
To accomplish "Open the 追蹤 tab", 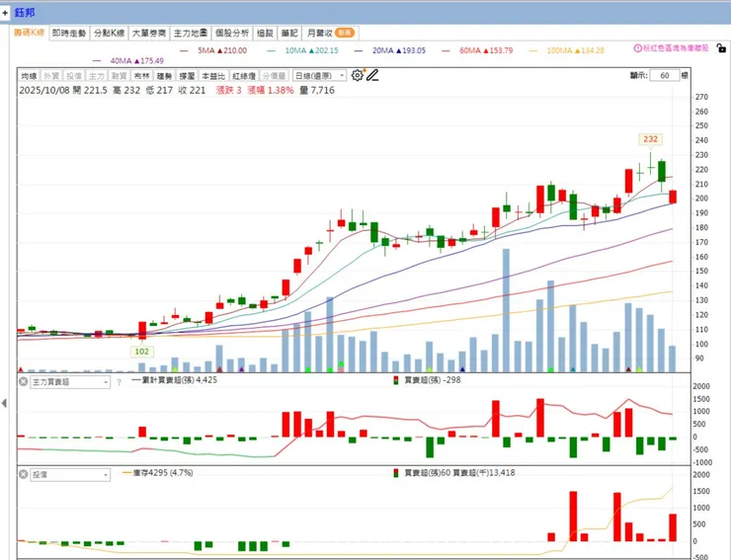I will [266, 34].
